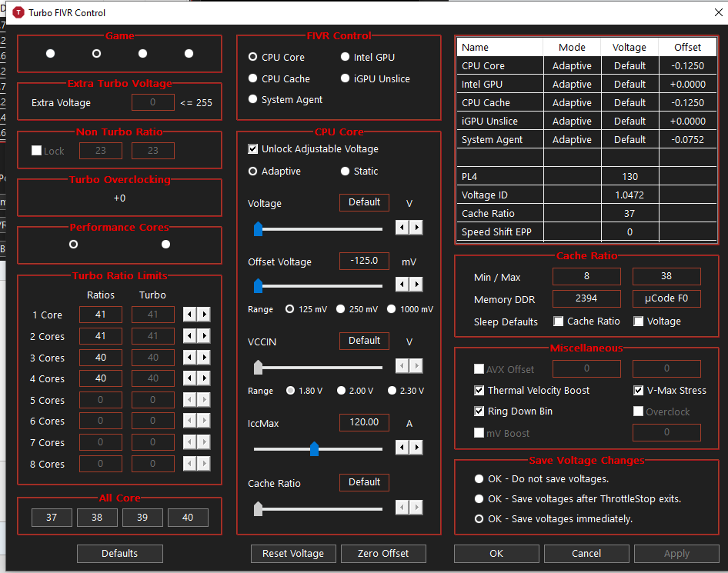Screen dimensions: 728x573
Task: Set offset range to 125 mV
Action: tap(306, 309)
